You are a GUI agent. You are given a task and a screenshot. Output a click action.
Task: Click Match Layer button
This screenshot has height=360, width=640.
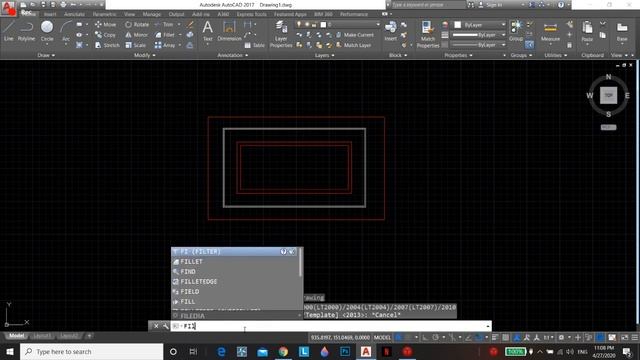(x=353, y=45)
